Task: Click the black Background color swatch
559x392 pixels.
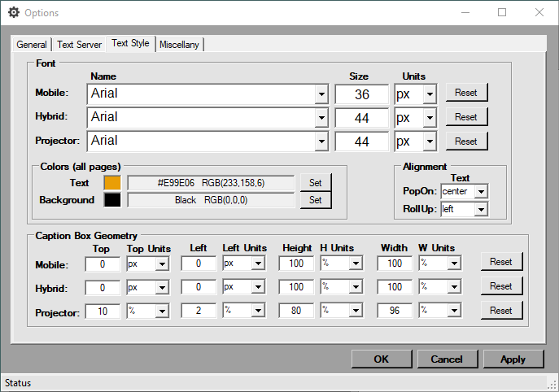Action: tap(112, 199)
